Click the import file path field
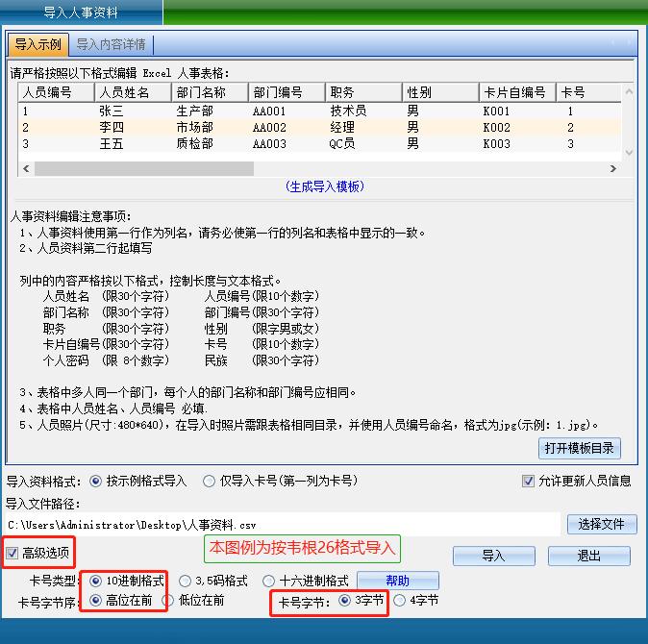The width and height of the screenshot is (648, 644). (x=282, y=525)
